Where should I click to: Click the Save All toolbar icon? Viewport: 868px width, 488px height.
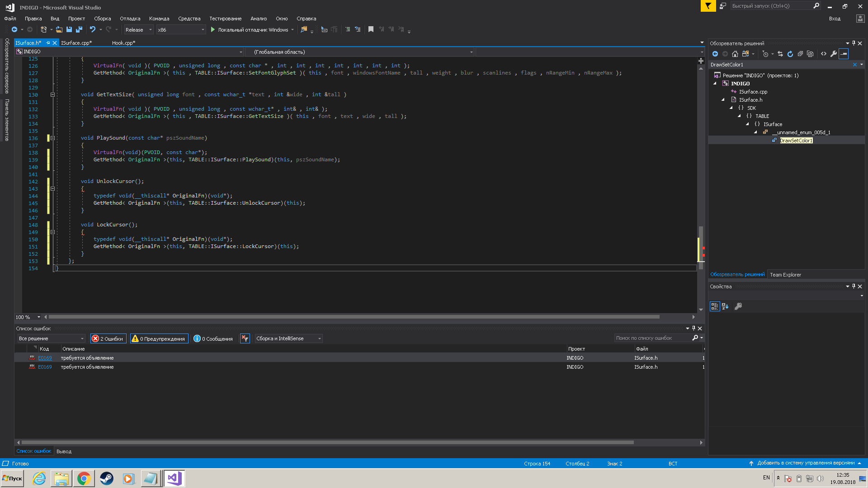79,29
